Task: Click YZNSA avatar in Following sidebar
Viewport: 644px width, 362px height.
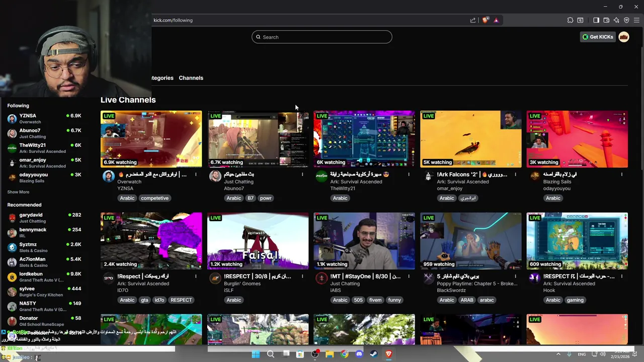Action: (12, 119)
